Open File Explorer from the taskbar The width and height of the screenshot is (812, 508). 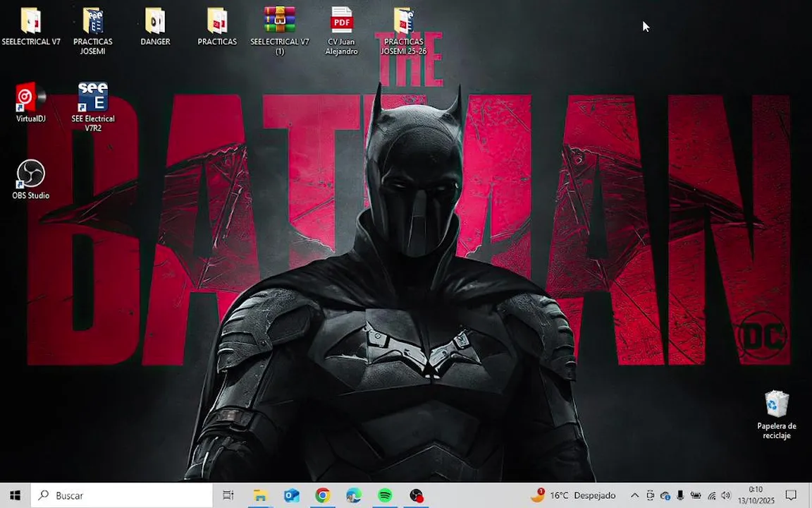pos(260,495)
